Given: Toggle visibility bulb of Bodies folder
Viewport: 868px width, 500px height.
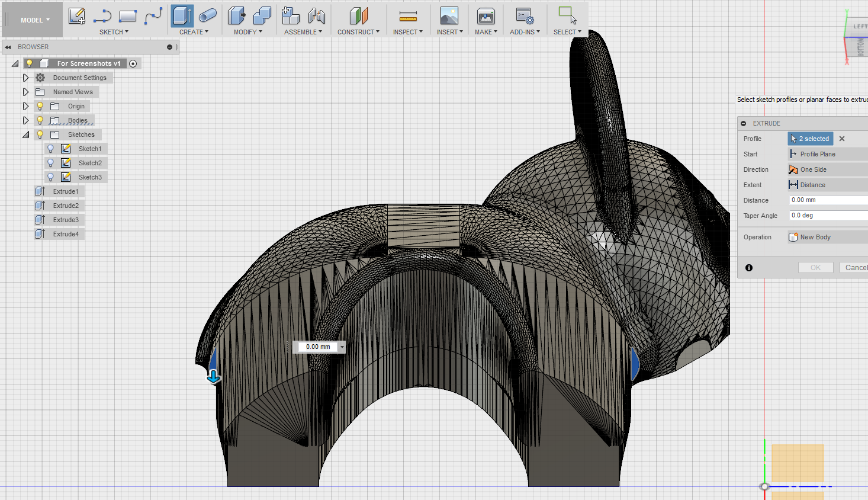Looking at the screenshot, I should (x=40, y=120).
